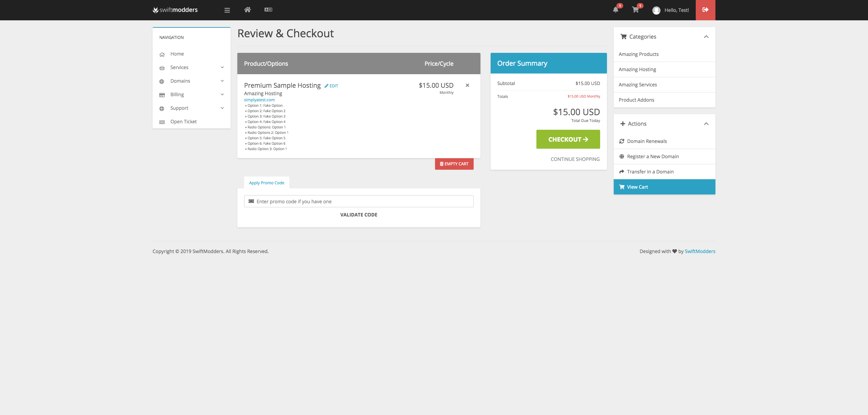Screen dimensions: 868x415
Task: Collapse the Actions panel chevron
Action: pos(706,124)
